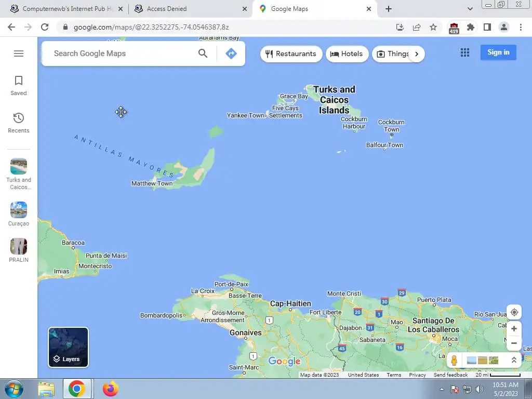The image size is (532, 399).
Task: Zoom in with the plus button
Action: point(514,329)
